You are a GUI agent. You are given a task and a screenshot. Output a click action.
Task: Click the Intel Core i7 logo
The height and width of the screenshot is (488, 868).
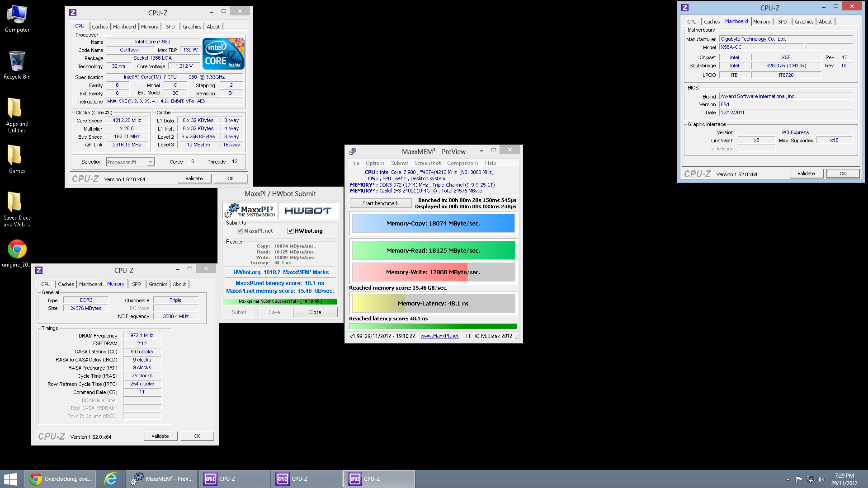click(223, 53)
